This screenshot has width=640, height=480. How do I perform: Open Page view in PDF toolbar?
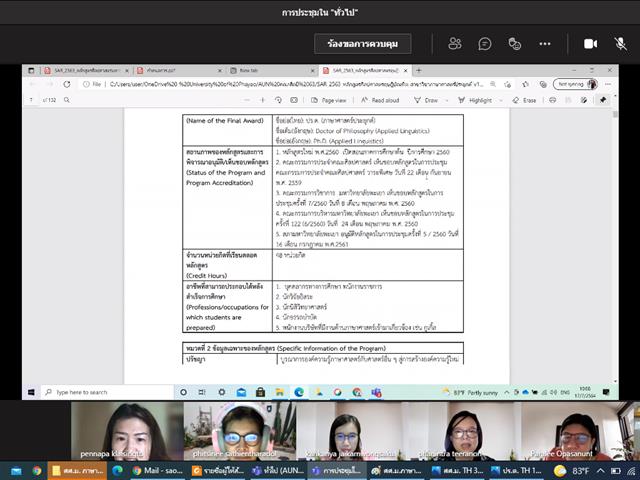329,100
